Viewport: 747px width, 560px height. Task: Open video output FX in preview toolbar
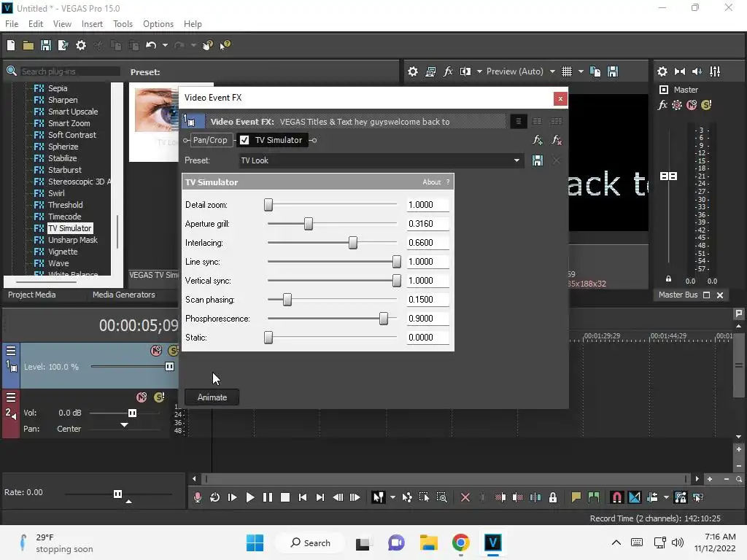point(448,71)
